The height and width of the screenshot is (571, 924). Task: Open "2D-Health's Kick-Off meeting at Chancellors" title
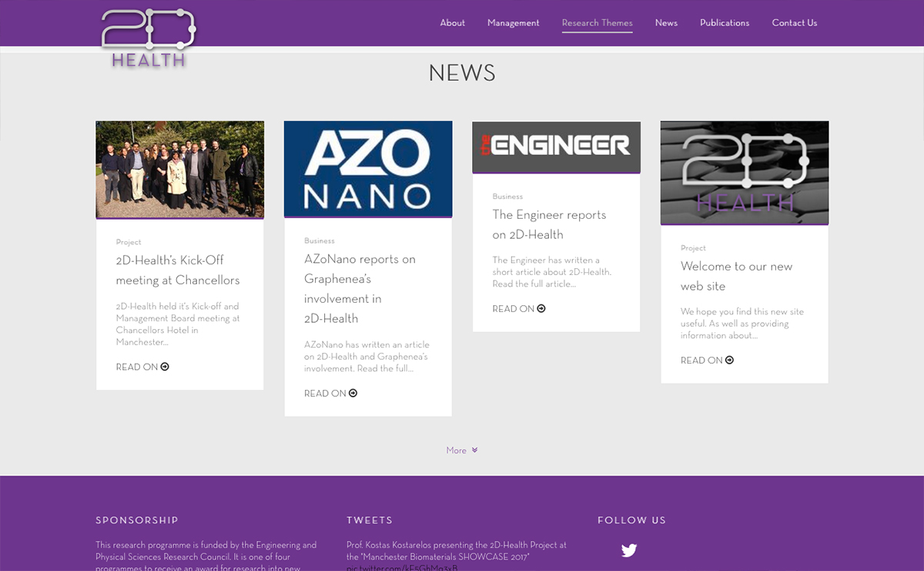[x=178, y=270]
